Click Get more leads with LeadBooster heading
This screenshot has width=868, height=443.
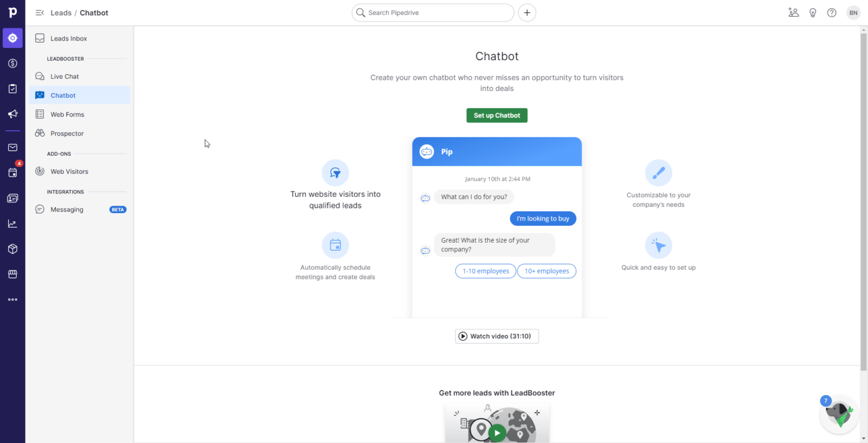[x=496, y=393]
